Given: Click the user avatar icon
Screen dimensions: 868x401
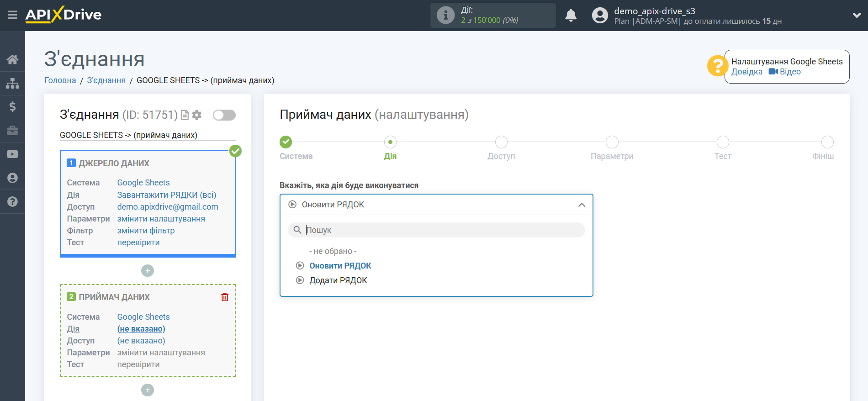Looking at the screenshot, I should click(x=600, y=16).
